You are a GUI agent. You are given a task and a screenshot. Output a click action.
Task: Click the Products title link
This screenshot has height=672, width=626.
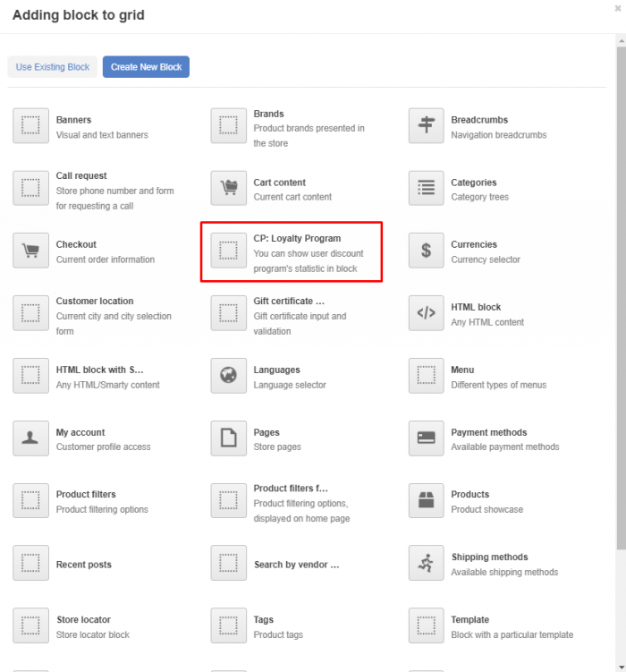[x=469, y=494]
